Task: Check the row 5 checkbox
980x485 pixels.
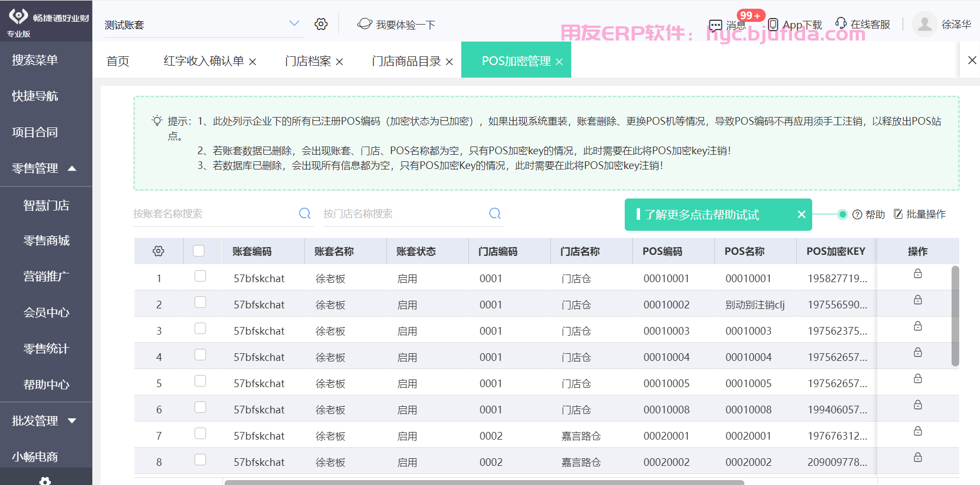Action: point(200,381)
